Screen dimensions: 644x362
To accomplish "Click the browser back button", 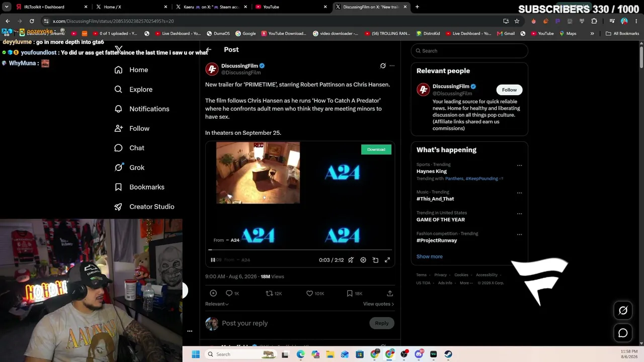I will coord(8,21).
